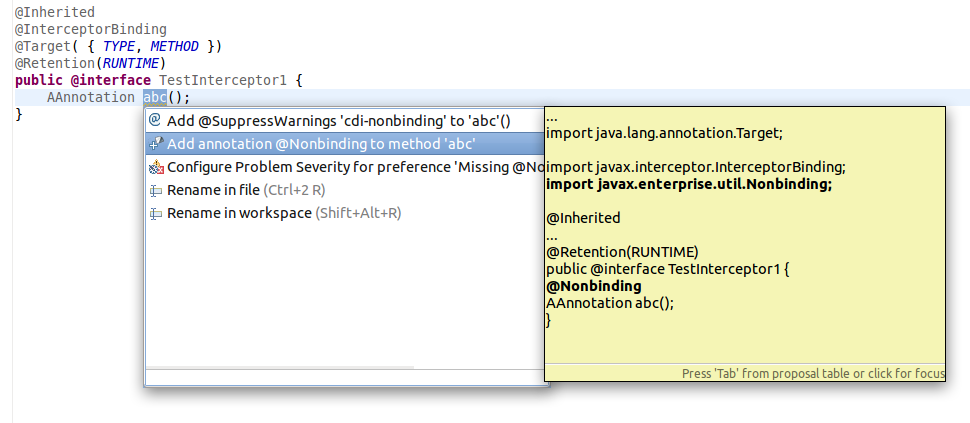Viewport: 970px width, 423px height.
Task: Select Rename in workspace (Shift+Alt+R)
Action: pyautogui.click(x=283, y=213)
